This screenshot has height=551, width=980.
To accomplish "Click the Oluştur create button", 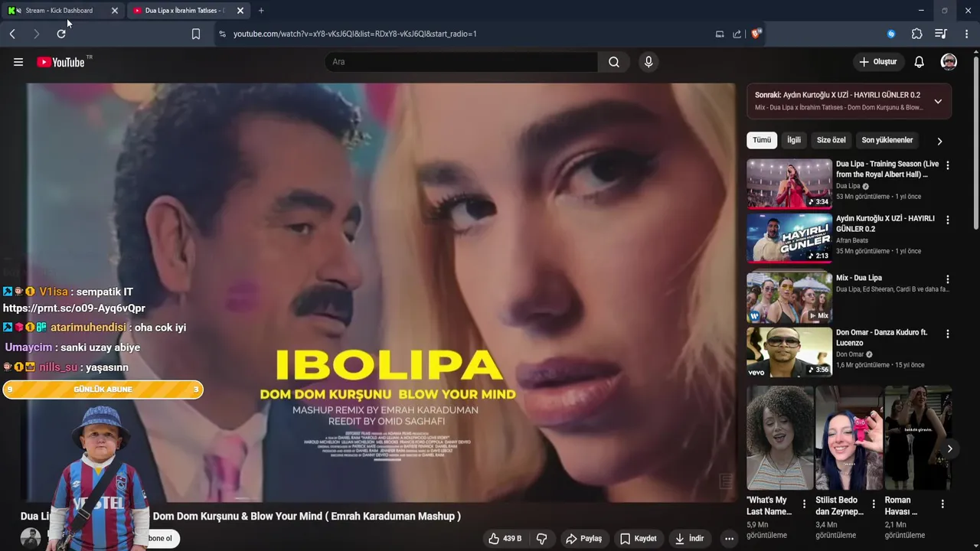I will 877,62.
